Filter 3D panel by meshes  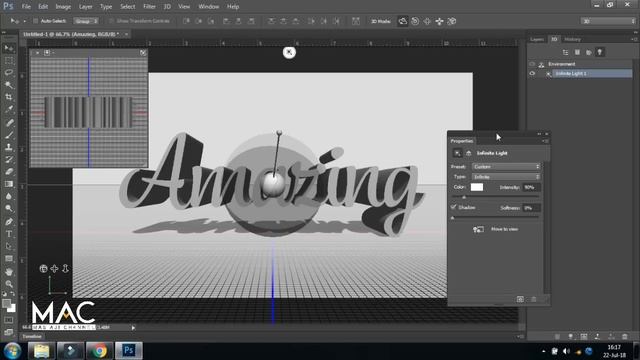tap(577, 52)
